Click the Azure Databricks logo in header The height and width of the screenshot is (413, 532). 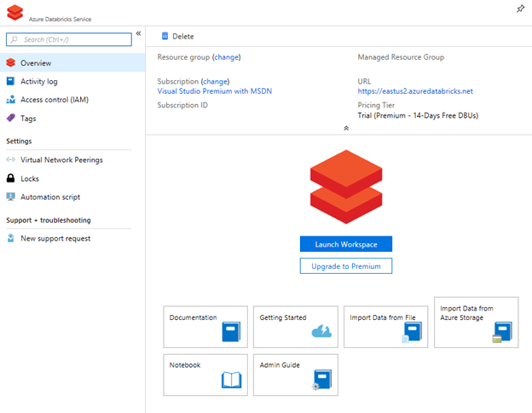click(x=14, y=12)
